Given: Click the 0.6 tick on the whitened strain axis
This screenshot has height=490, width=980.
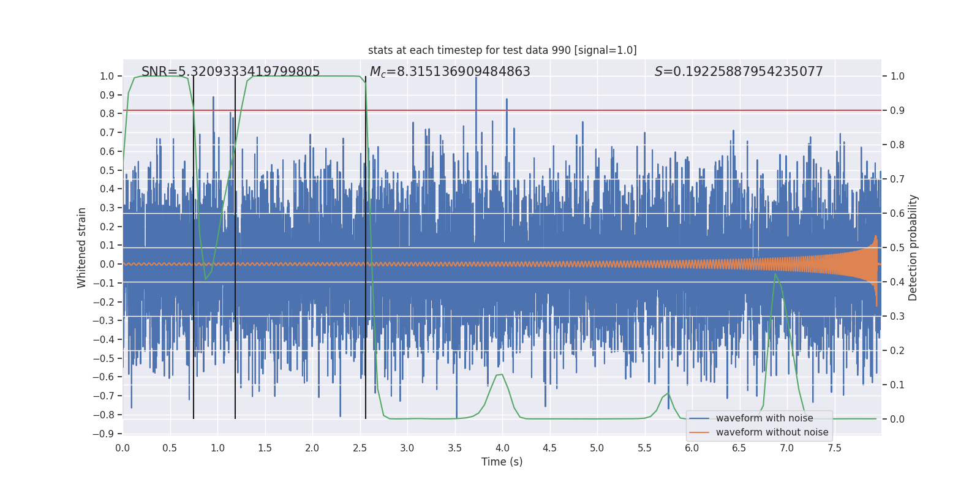Looking at the screenshot, I should pos(107,151).
